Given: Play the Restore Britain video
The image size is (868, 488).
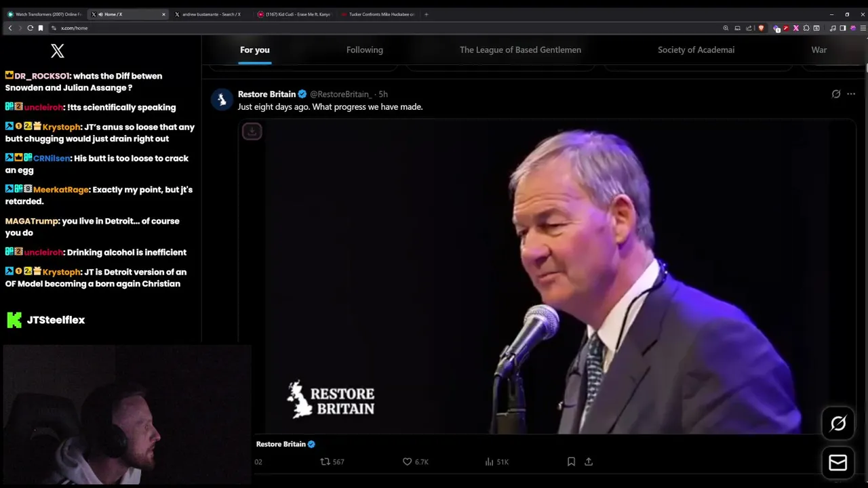Looking at the screenshot, I should click(x=547, y=277).
